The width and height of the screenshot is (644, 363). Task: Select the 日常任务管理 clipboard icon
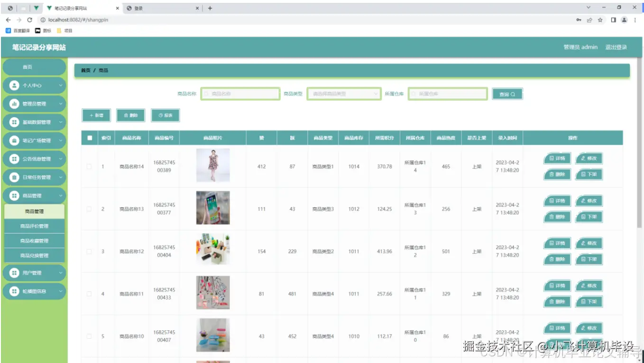[x=13, y=177]
